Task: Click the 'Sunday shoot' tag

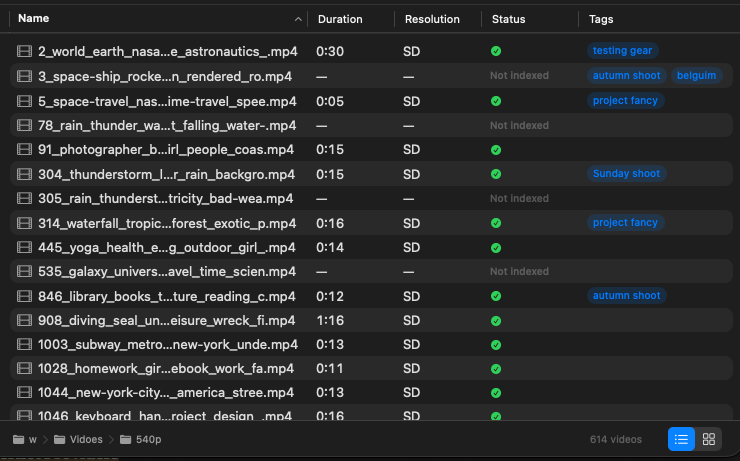Action: 626,174
